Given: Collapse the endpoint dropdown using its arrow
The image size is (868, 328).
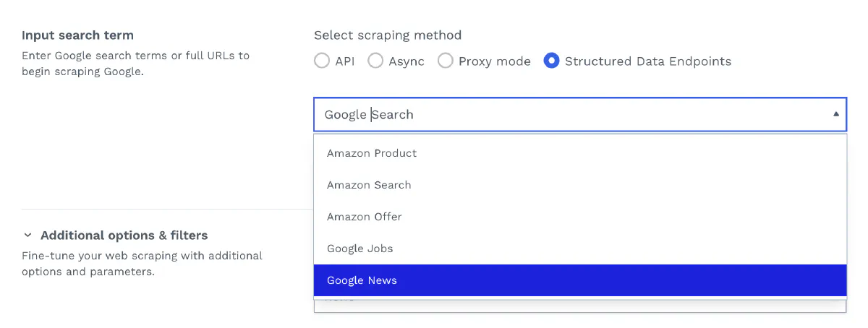Looking at the screenshot, I should (835, 114).
